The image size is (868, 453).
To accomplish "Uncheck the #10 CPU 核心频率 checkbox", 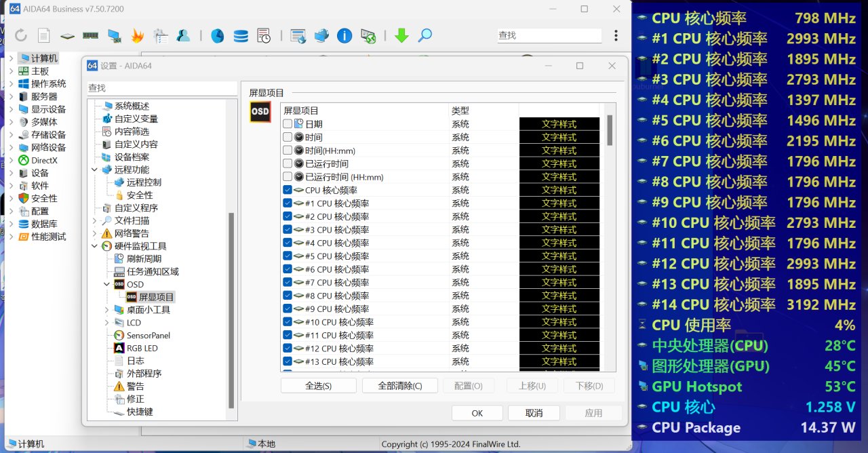I will point(288,322).
